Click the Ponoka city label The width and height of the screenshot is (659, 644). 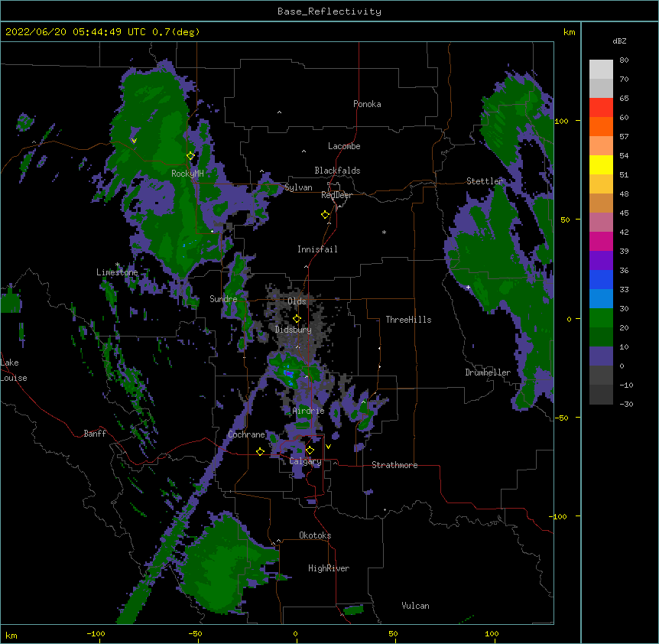click(367, 104)
